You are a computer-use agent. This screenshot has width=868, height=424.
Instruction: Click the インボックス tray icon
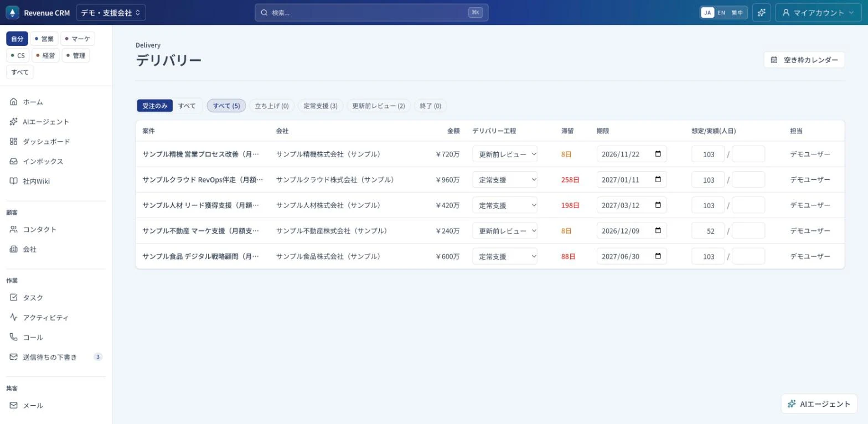point(14,162)
